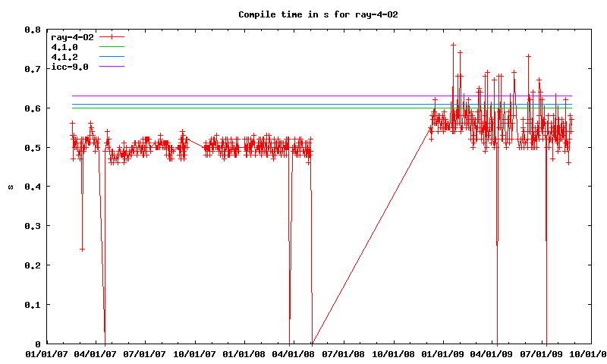Click the 4.1.0 legend entry text

(64, 47)
